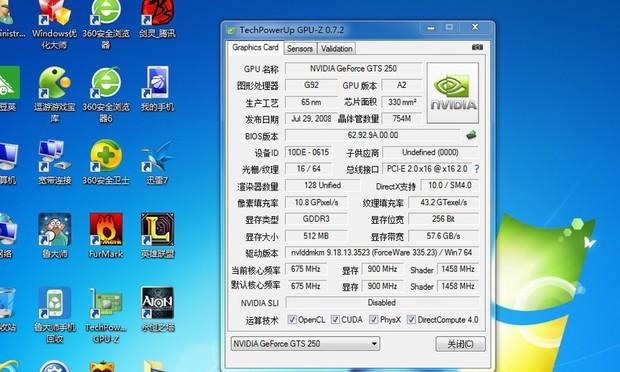This screenshot has height=372, width=620.
Task: Click the GPU 名称 field value
Action: [x=353, y=68]
